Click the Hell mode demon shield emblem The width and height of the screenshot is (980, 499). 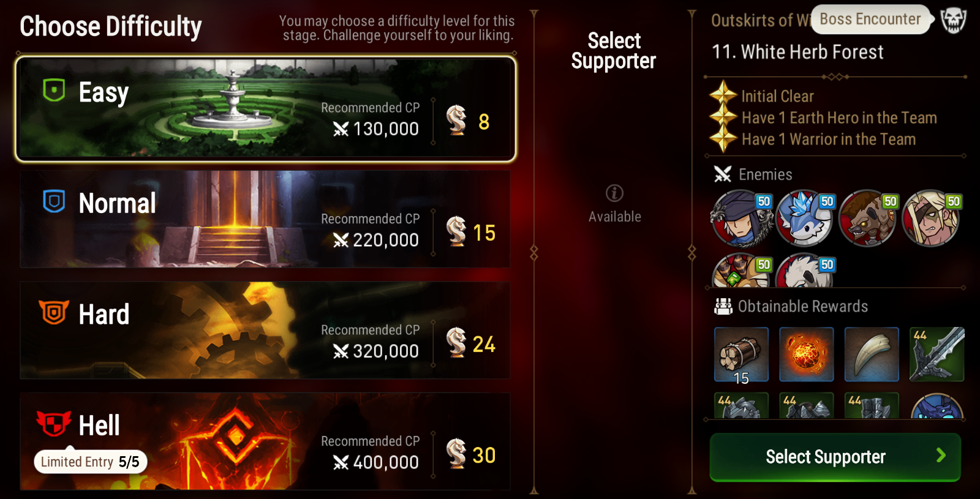54,423
